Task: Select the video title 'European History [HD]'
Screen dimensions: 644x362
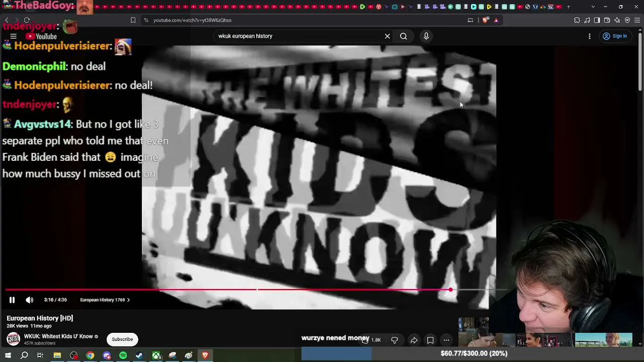Action: pyautogui.click(x=40, y=318)
